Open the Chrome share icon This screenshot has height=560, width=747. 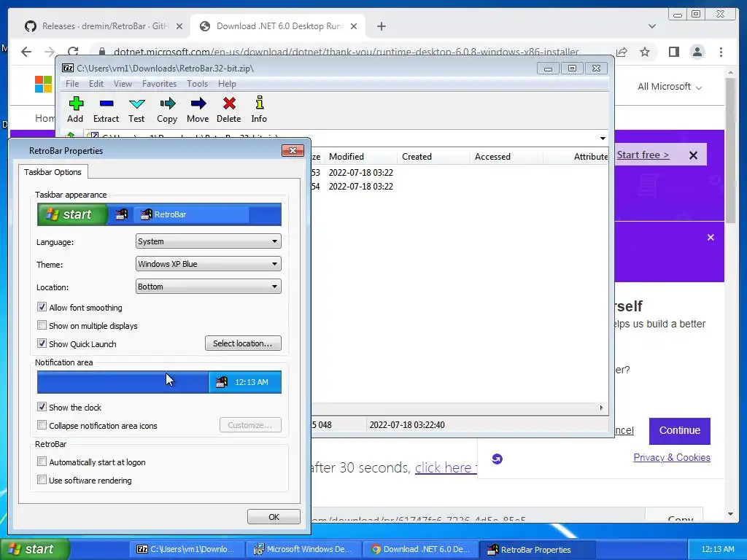tap(622, 52)
